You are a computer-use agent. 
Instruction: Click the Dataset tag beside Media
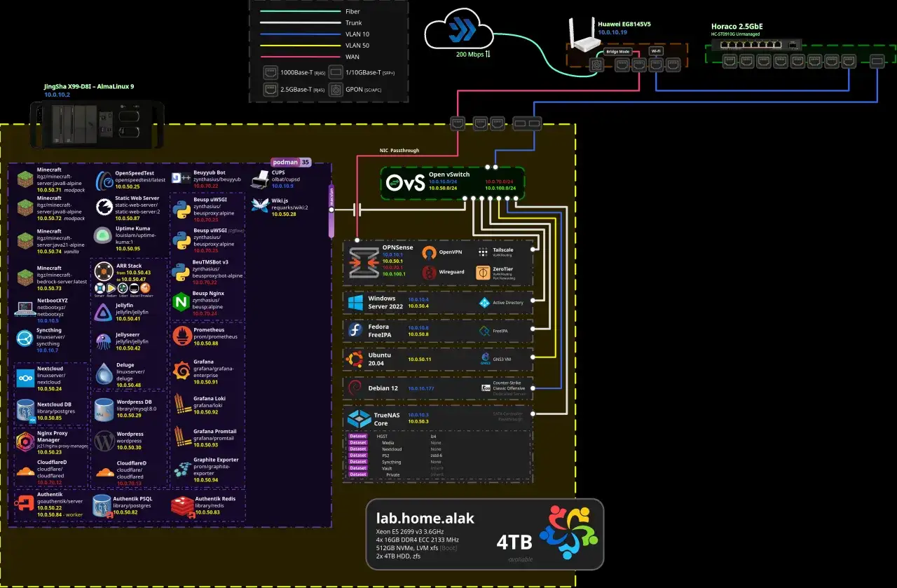tap(357, 442)
